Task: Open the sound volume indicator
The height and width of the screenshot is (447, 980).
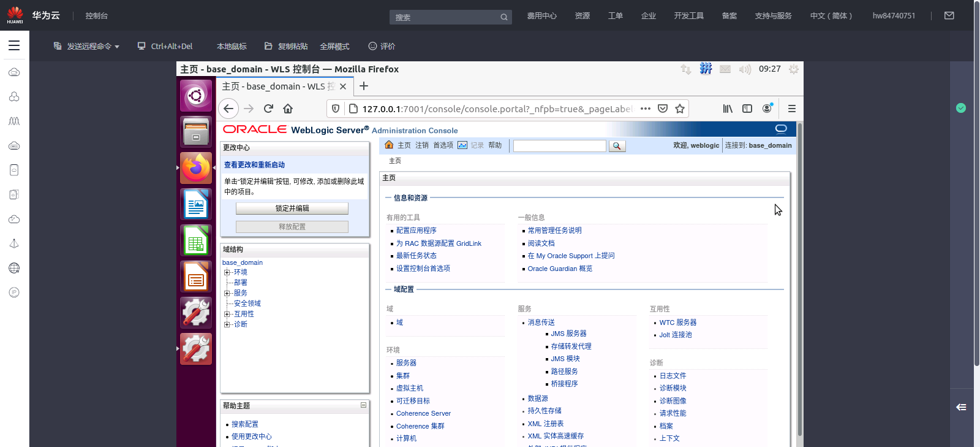Action: 745,69
